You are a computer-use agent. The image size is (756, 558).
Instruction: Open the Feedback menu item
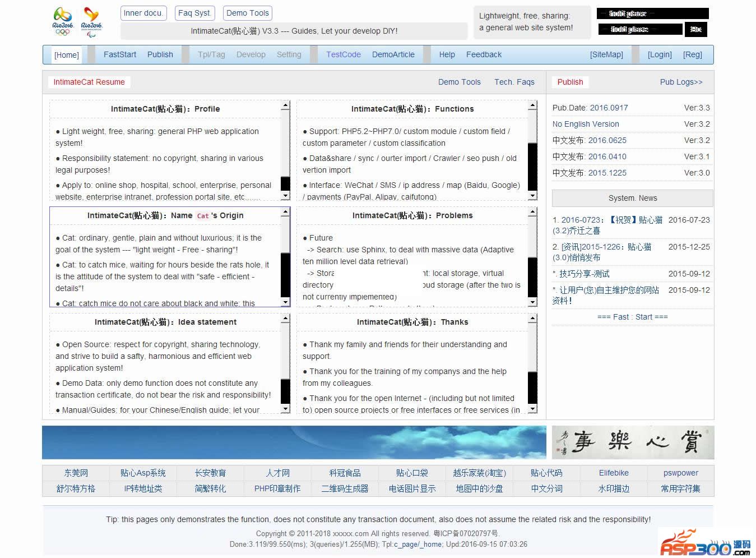[x=484, y=54]
